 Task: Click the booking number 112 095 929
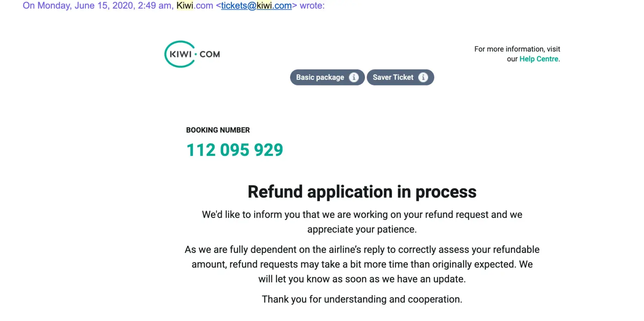pos(235,150)
